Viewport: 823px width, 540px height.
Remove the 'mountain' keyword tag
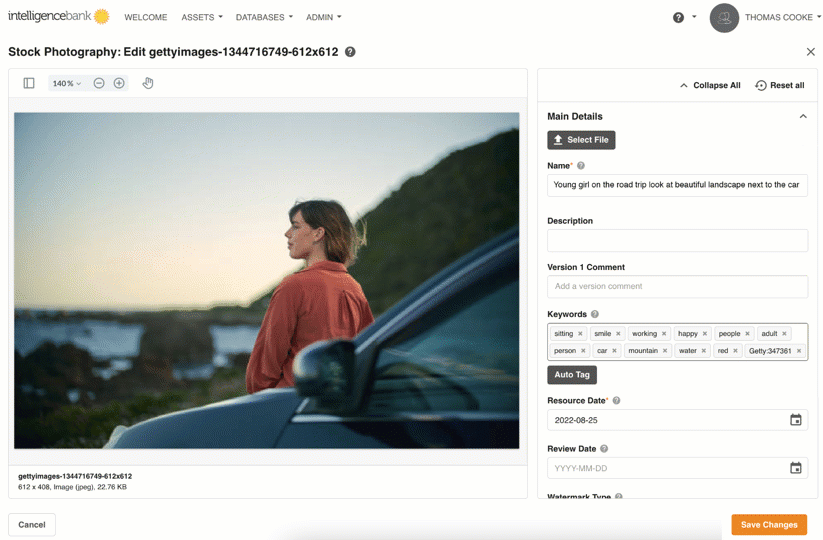[665, 351]
